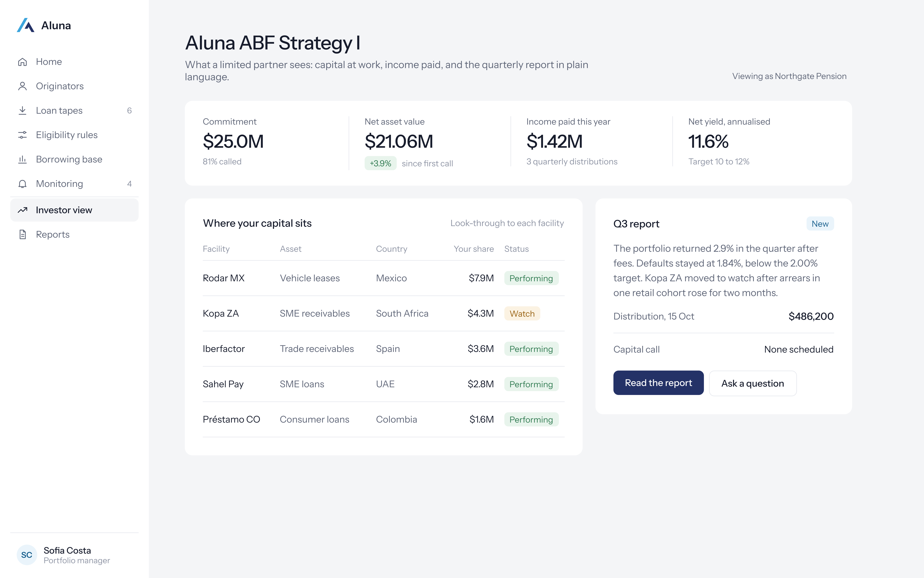Click Performing status in Iberfactor row
This screenshot has height=578, width=924.
531,349
